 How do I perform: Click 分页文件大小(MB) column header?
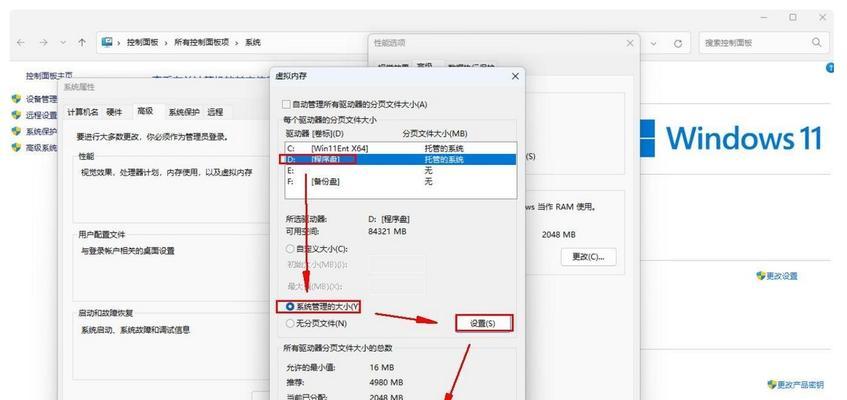tap(435, 133)
